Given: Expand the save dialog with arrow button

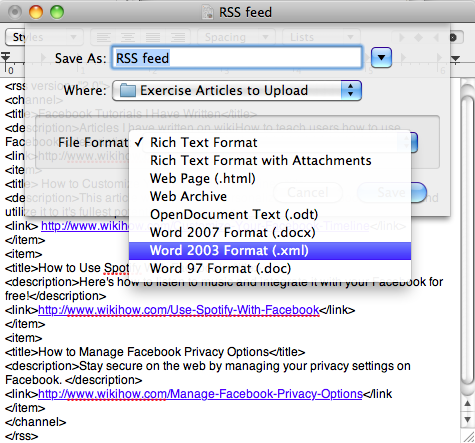Looking at the screenshot, I should pyautogui.click(x=381, y=58).
